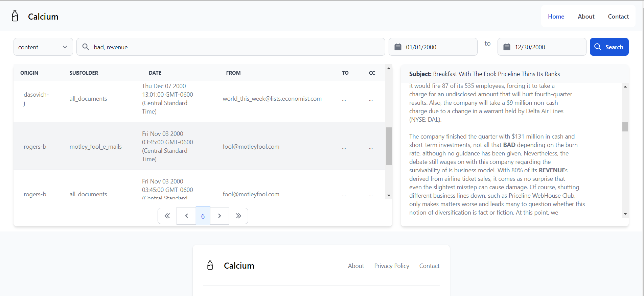Image resolution: width=644 pixels, height=296 pixels.
Task: Select current page number 6
Action: click(203, 216)
